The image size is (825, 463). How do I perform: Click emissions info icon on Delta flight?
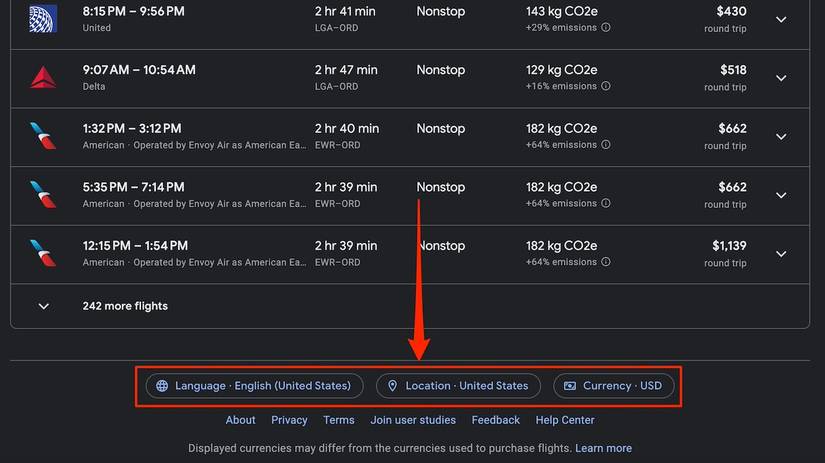606,87
